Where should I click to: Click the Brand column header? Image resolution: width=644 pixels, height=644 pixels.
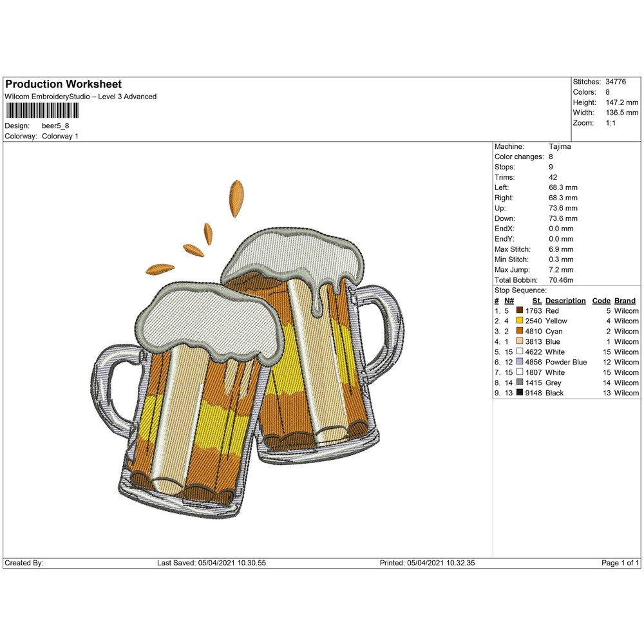625,301
